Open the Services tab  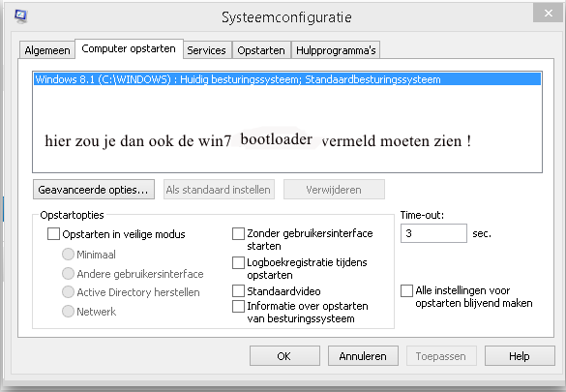206,50
